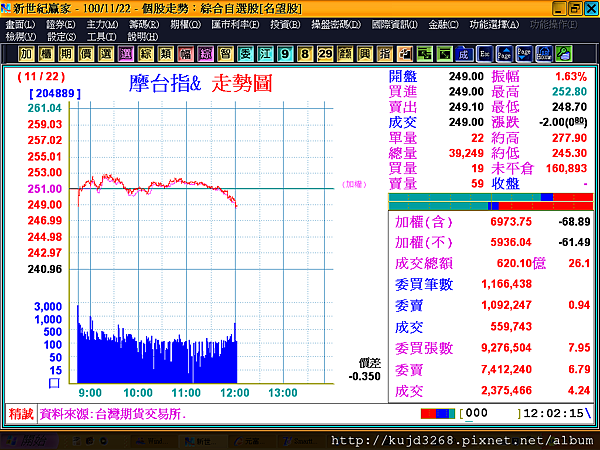
Task: Click the magenta 綜 toolbar icon
Action: click(205, 54)
